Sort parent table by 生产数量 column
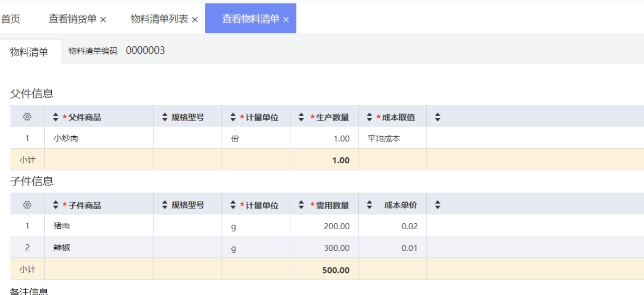644x295 pixels. click(301, 117)
